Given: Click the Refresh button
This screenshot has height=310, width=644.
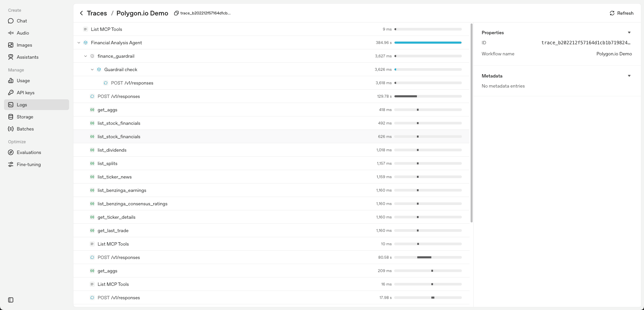Looking at the screenshot, I should point(621,13).
